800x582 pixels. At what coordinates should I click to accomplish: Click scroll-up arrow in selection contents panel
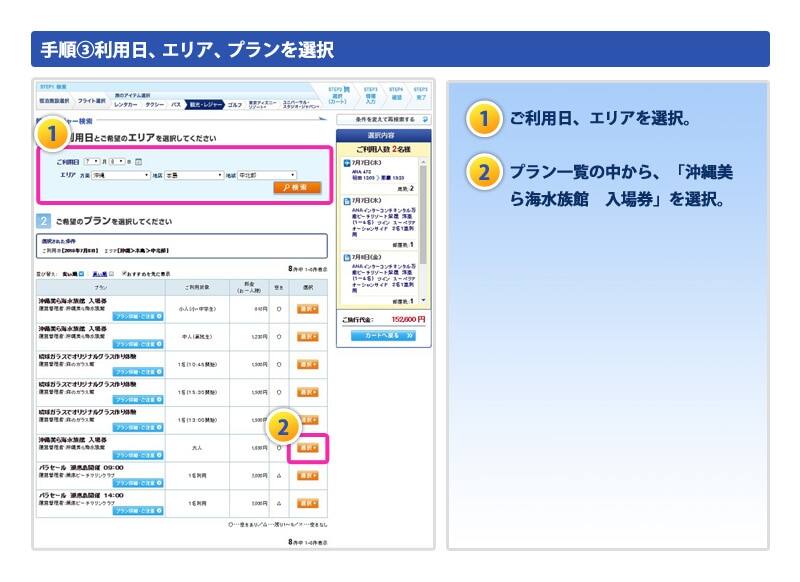click(x=424, y=159)
